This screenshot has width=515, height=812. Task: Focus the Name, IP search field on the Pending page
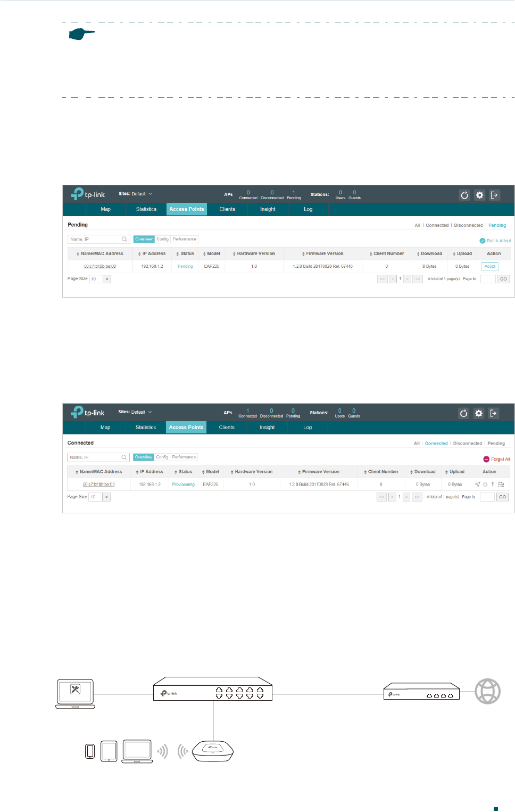pyautogui.click(x=99, y=239)
